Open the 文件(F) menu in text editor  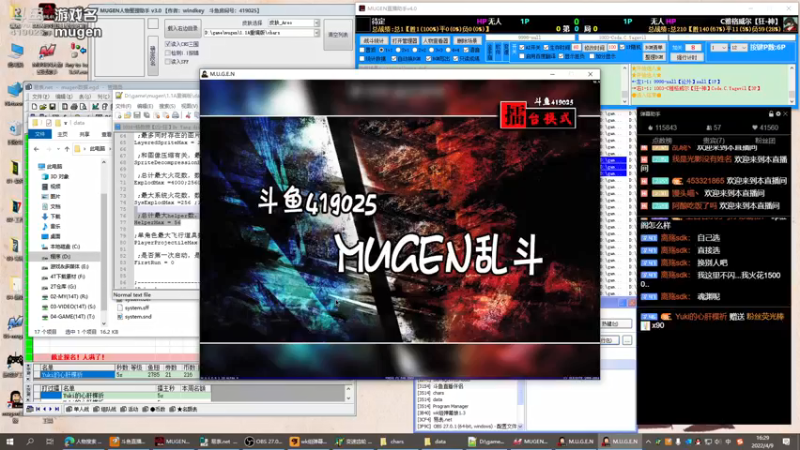(123, 106)
